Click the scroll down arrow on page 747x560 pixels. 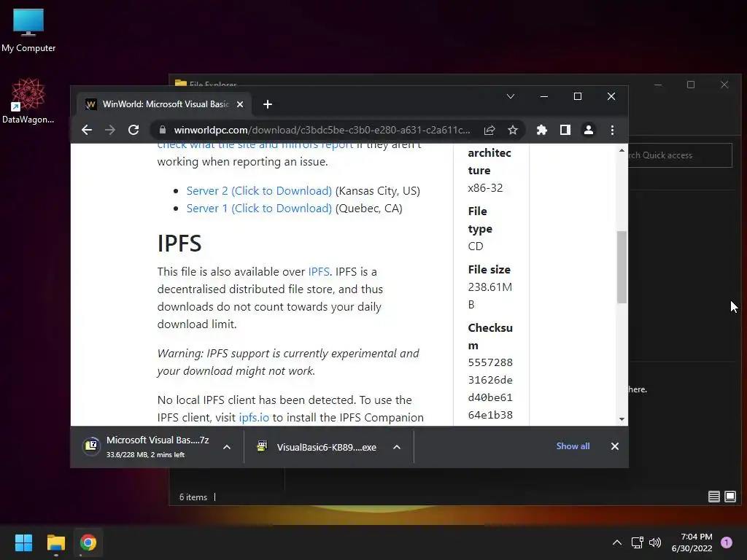tap(622, 419)
